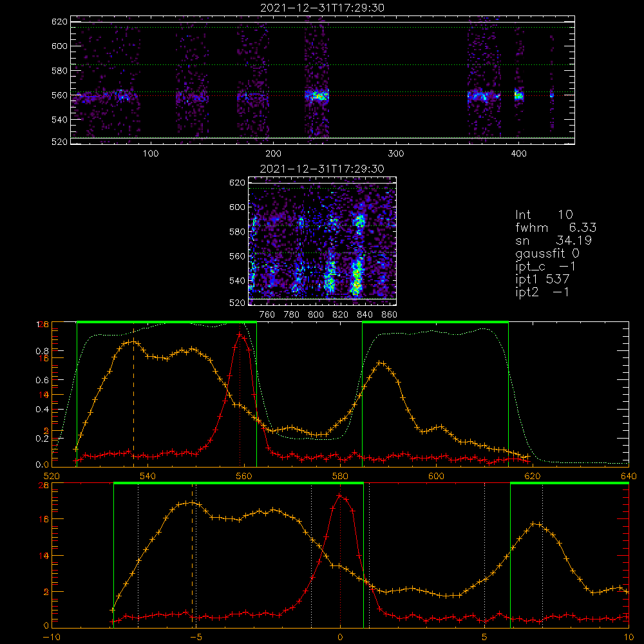Click the top plot title 2021-12-31T17:29:30
The image size is (644, 644).
tap(322, 8)
